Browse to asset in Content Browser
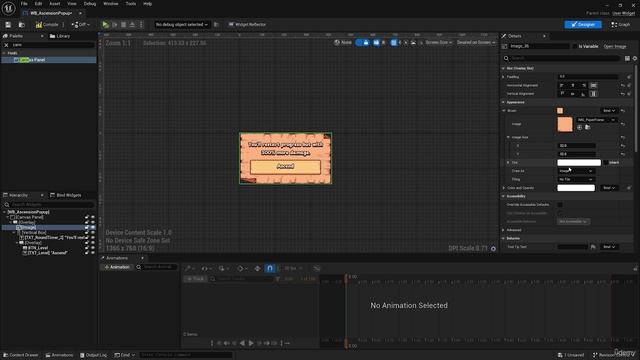The width and height of the screenshot is (640, 360). click(22, 25)
